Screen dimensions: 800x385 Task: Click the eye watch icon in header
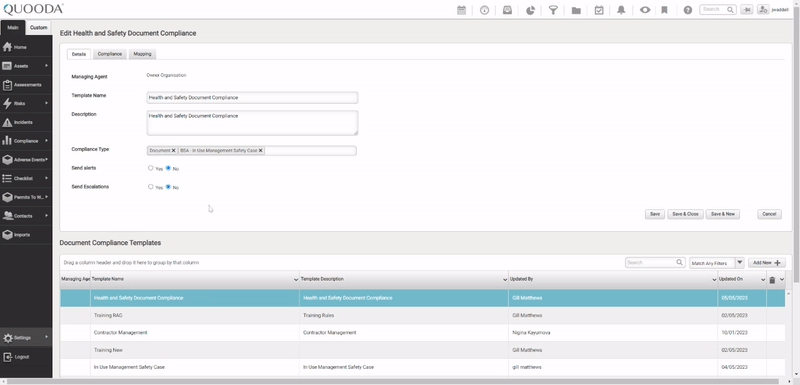point(645,10)
